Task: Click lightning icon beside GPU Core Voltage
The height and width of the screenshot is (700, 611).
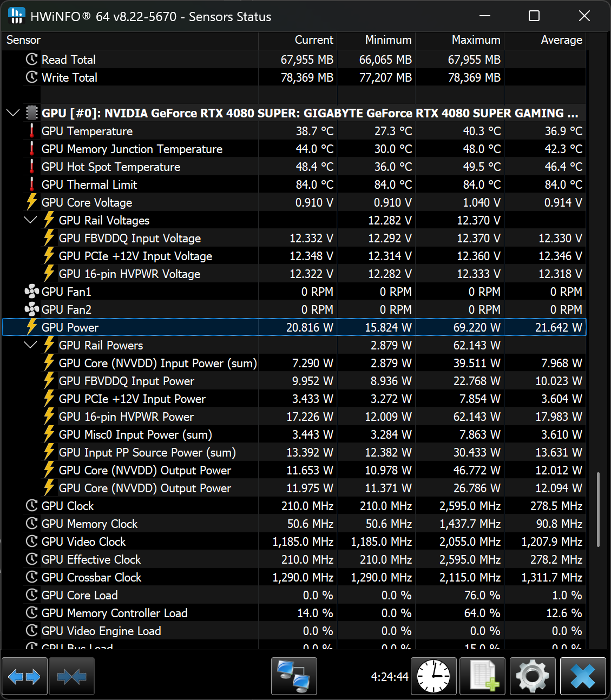Action: pyautogui.click(x=32, y=202)
